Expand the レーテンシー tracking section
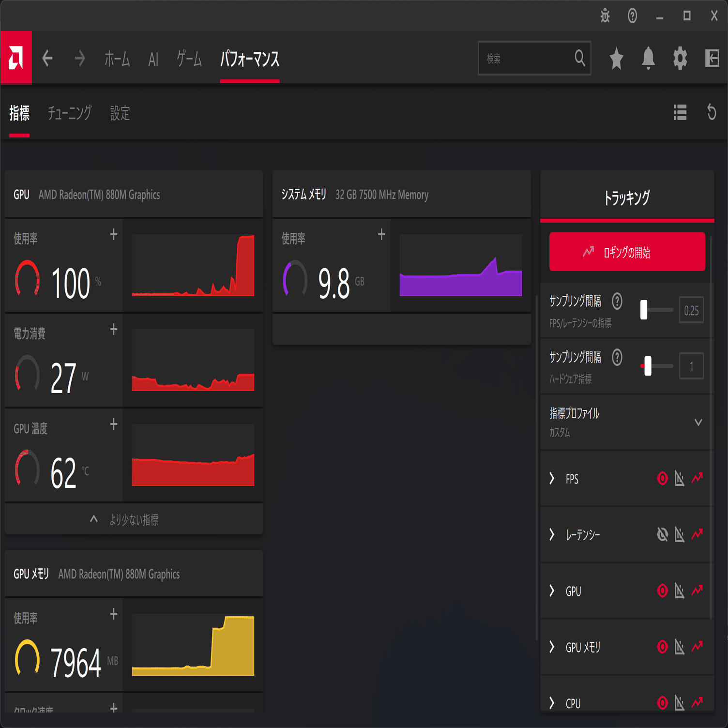 (x=552, y=535)
